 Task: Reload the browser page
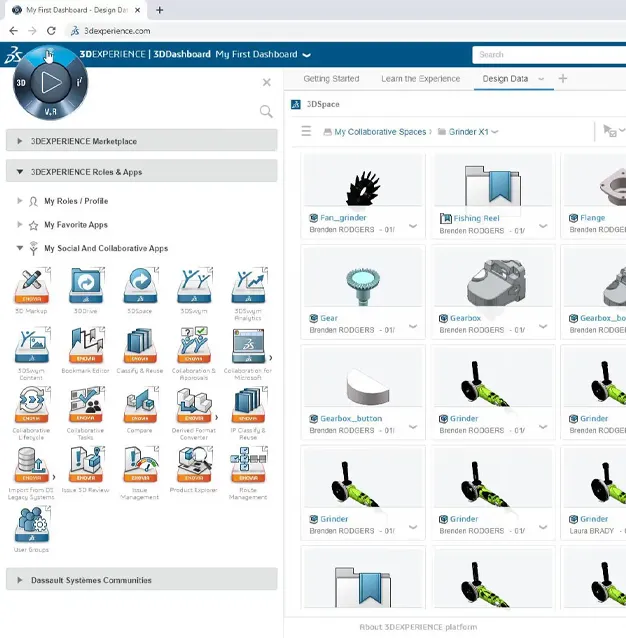point(51,31)
